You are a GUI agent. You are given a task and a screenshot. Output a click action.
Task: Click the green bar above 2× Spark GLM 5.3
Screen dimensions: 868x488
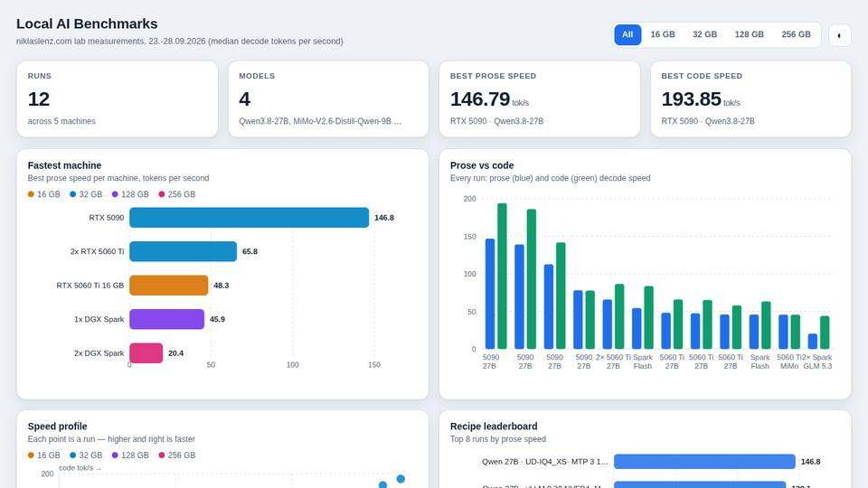pos(825,333)
